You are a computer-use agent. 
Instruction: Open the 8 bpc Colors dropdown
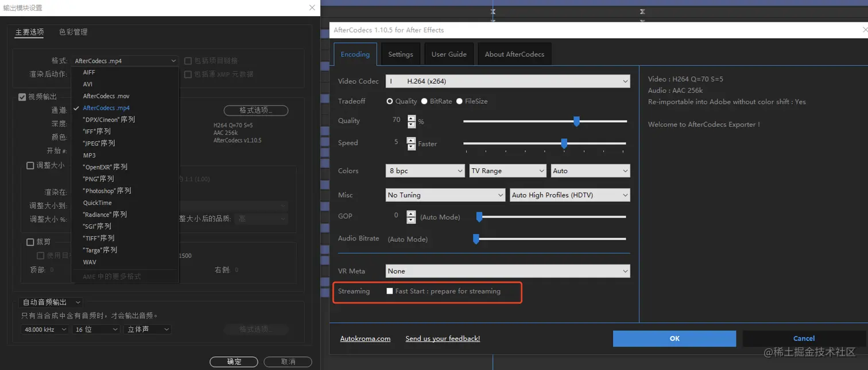(425, 171)
